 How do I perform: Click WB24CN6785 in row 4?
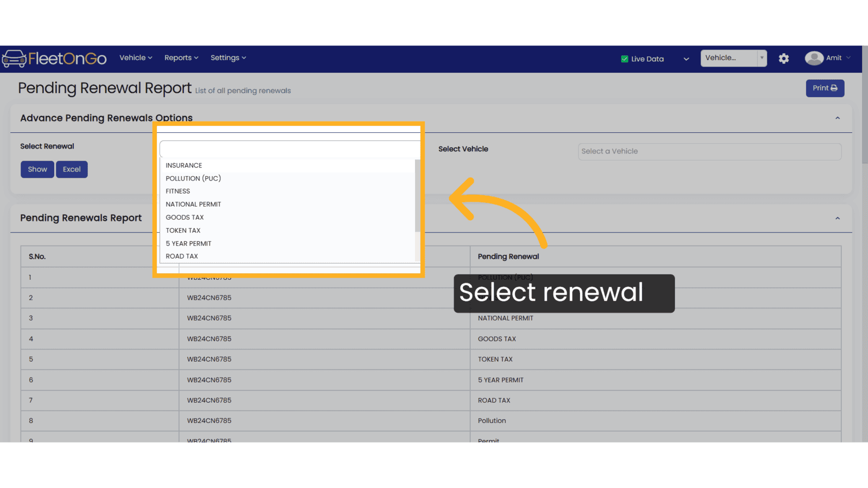(x=209, y=339)
